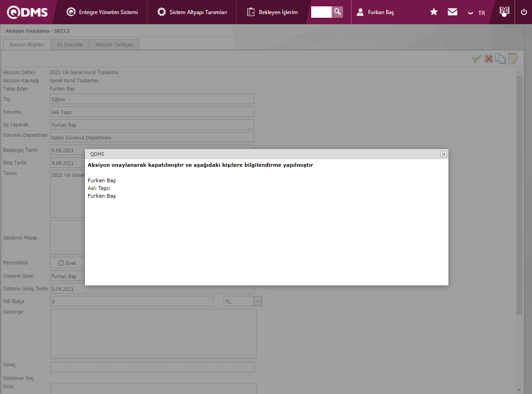Switch to the Ek Dosyalar tab
The height and width of the screenshot is (394, 532).
70,45
